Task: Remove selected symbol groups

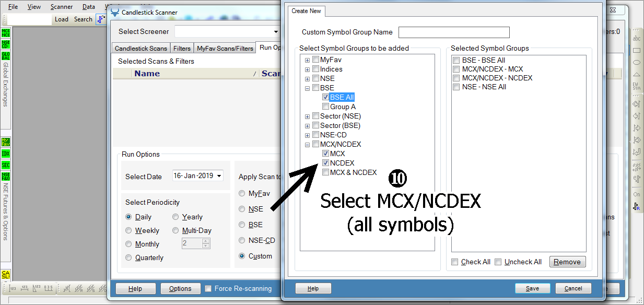Action: pos(568,262)
